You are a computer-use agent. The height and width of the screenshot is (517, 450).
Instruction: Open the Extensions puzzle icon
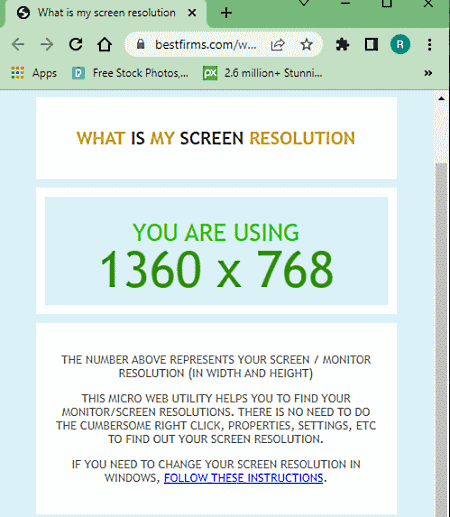coord(342,44)
